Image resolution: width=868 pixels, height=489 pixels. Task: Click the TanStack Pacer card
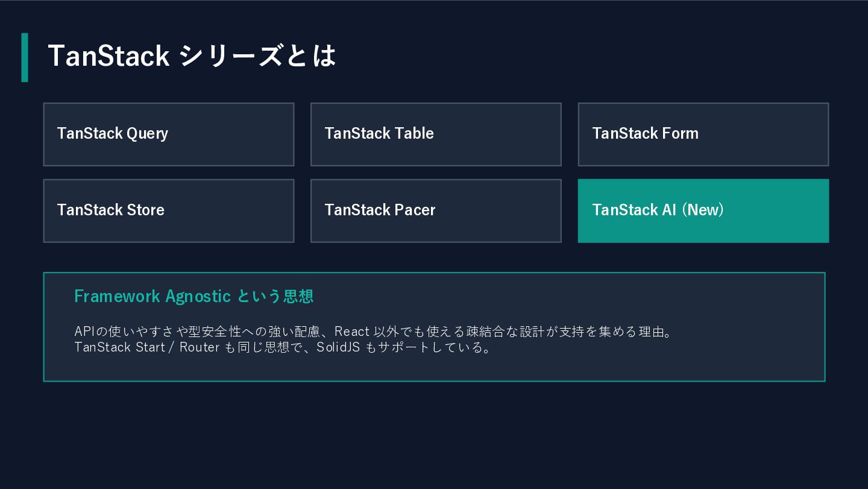pyautogui.click(x=436, y=210)
